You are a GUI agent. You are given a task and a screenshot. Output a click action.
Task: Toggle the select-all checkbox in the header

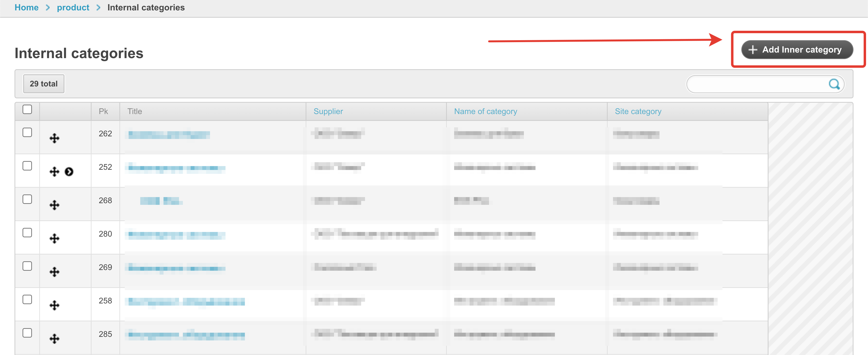coord(27,109)
